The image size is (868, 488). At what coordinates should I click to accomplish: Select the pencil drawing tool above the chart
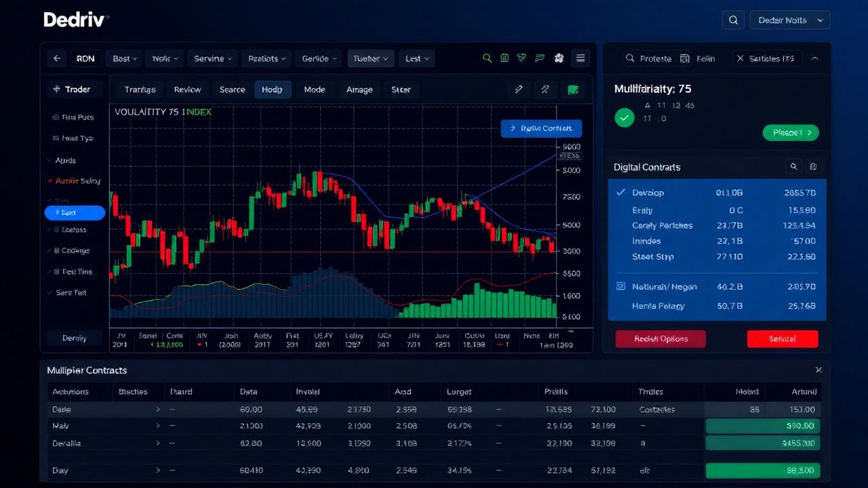click(519, 89)
